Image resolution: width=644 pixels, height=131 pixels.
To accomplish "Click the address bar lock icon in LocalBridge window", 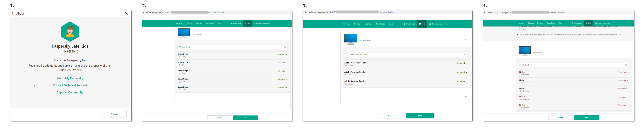I will 143,12.
